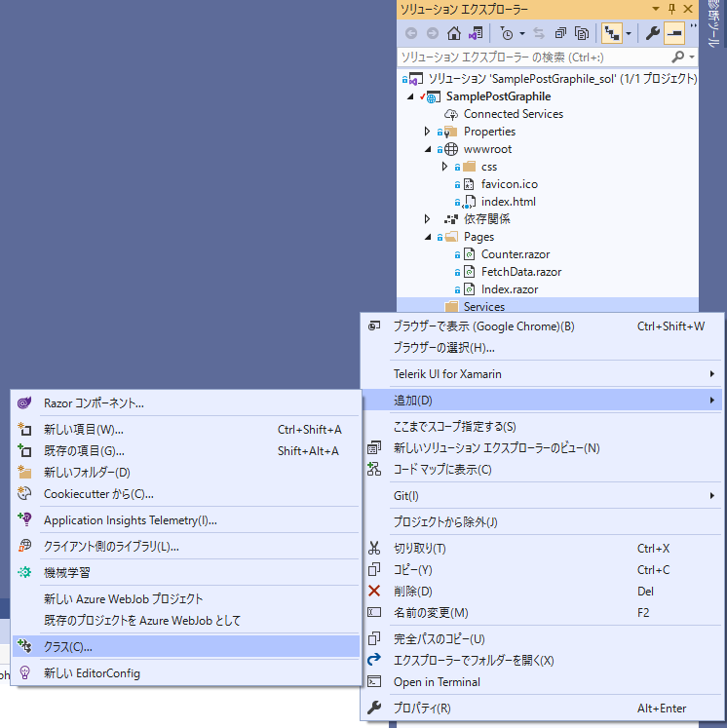The height and width of the screenshot is (728, 727).
Task: Toggle the Show All Files toolbar icon
Action: pyautogui.click(x=581, y=33)
